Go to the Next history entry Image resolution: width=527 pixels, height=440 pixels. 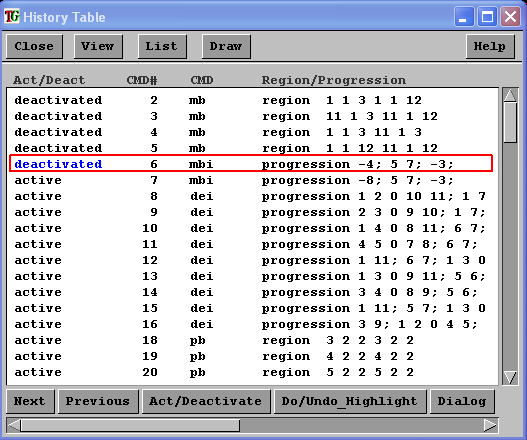coord(30,401)
